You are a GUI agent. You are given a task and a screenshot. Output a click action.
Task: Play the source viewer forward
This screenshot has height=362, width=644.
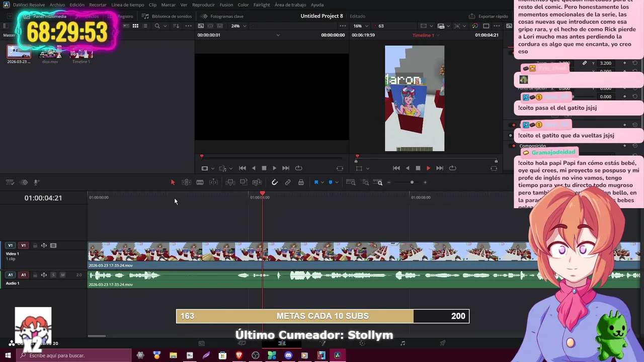[274, 168]
